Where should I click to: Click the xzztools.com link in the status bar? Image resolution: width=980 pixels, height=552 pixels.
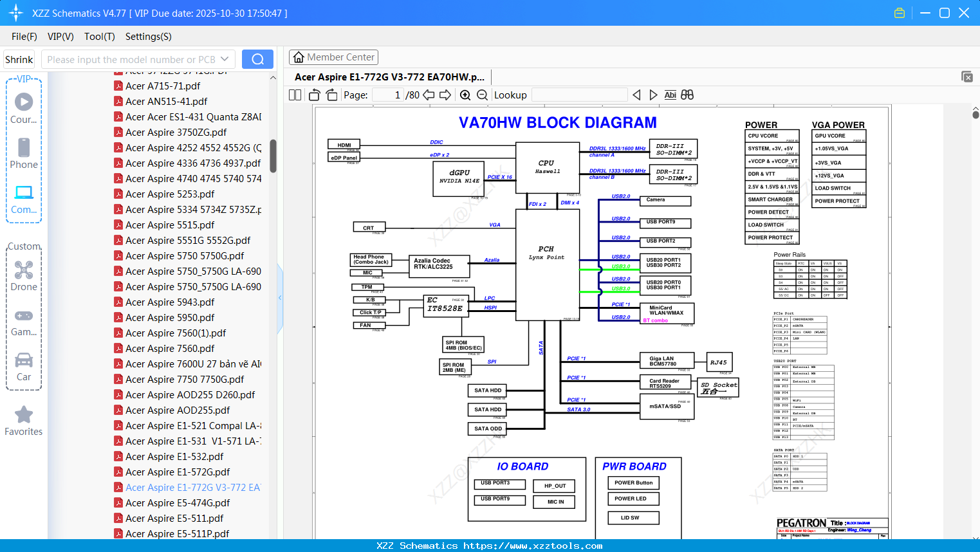(x=533, y=546)
